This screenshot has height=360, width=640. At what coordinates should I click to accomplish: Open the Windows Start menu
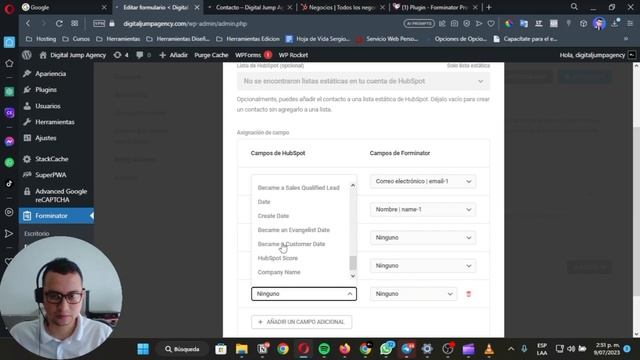[x=143, y=349]
